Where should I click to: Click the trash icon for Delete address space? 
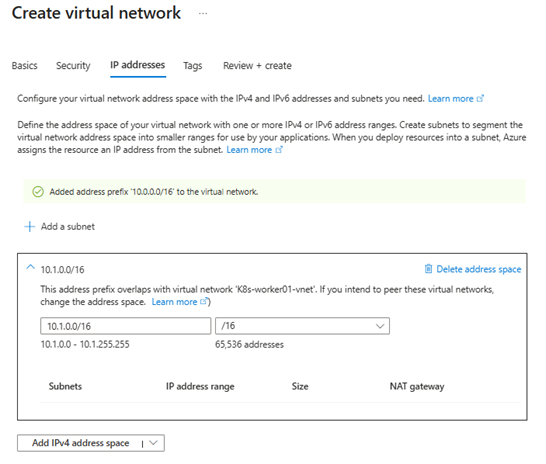pyautogui.click(x=428, y=269)
